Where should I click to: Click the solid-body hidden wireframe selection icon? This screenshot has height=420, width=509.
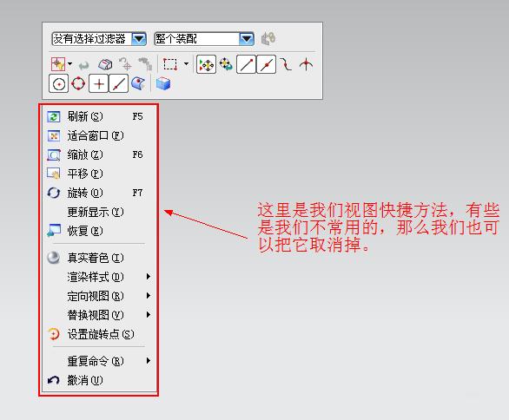[105, 64]
